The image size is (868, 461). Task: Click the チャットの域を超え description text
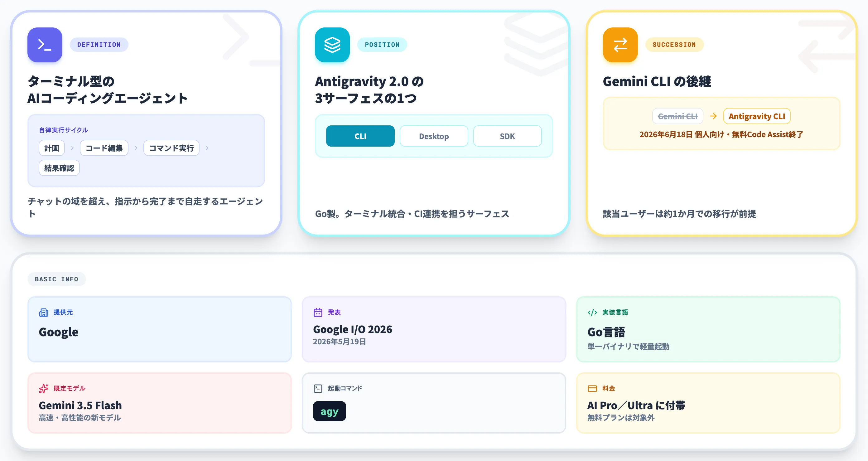145,208
